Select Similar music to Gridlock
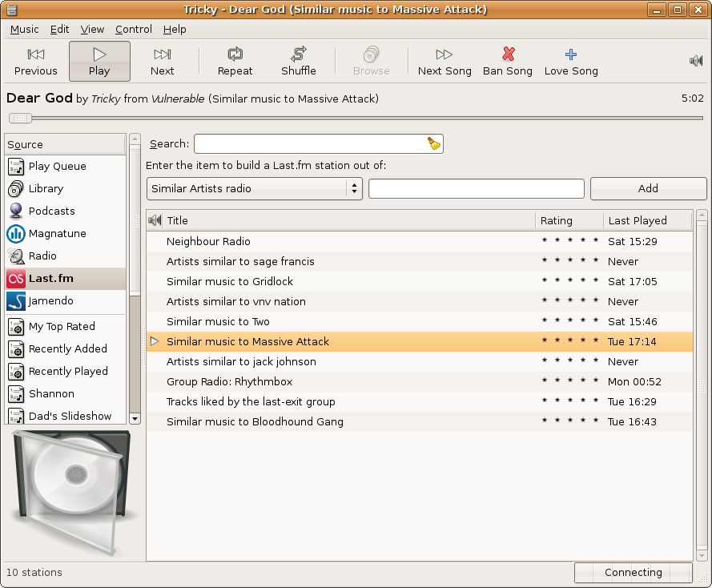Screen dimensions: 712x588 coord(420,281)
